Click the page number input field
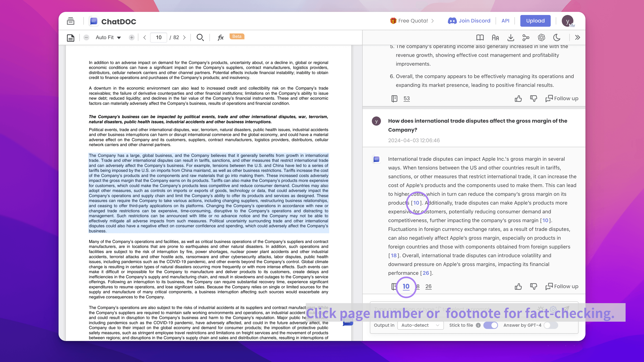Image resolution: width=644 pixels, height=362 pixels. (158, 37)
